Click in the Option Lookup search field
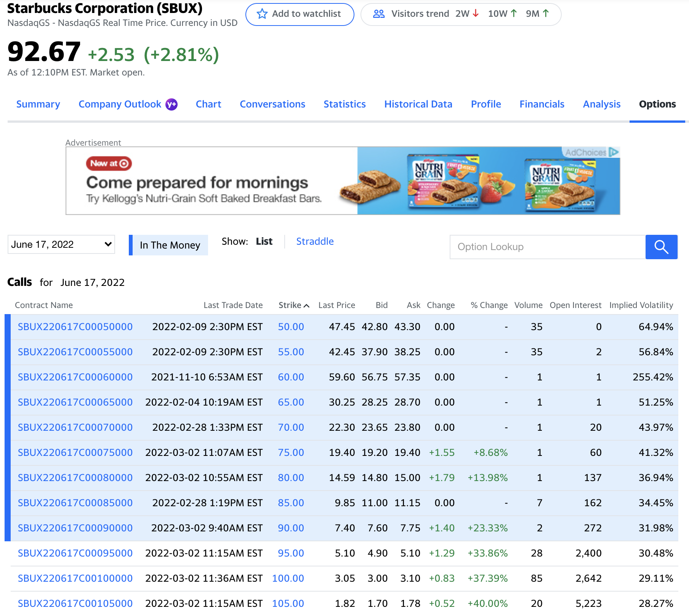This screenshot has width=689, height=616. (548, 247)
